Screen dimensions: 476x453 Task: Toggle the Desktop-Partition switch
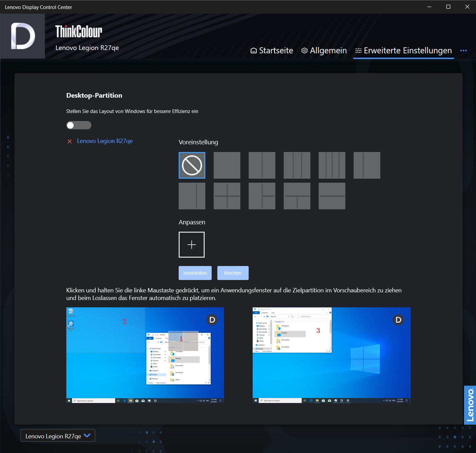coord(79,125)
